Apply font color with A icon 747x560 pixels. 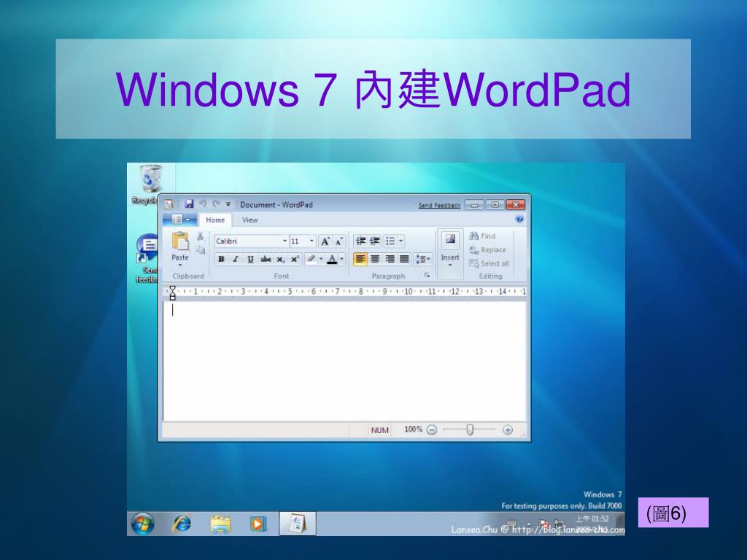coord(332,259)
